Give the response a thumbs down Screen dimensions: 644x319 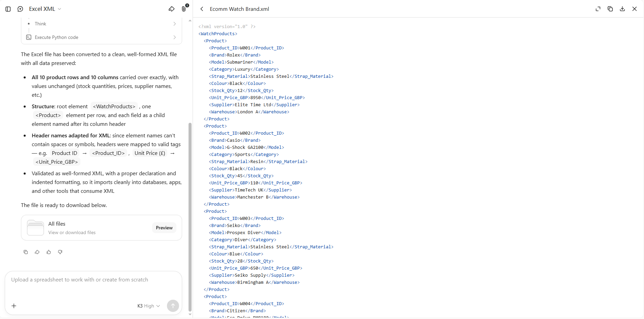pyautogui.click(x=60, y=252)
